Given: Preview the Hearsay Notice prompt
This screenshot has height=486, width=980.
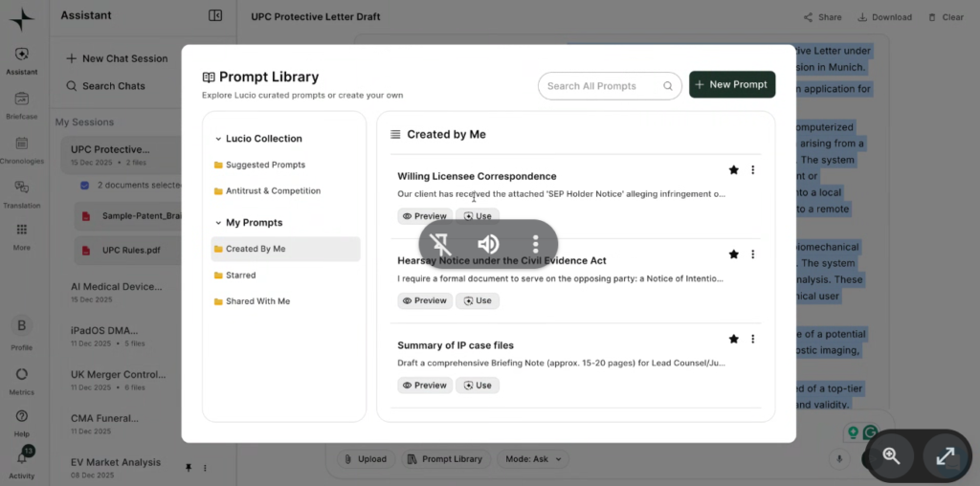Looking at the screenshot, I should 425,300.
